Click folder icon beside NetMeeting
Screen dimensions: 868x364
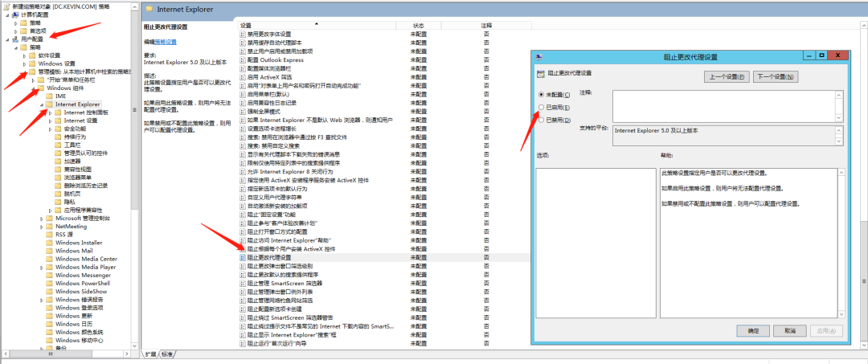coord(49,227)
